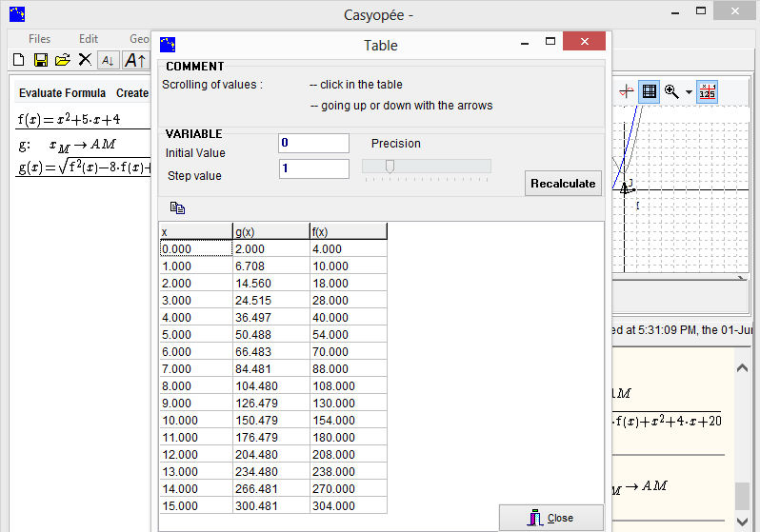Screen dimensions: 760x532
Task: Select the g: xM → AM function line
Action: click(x=68, y=145)
